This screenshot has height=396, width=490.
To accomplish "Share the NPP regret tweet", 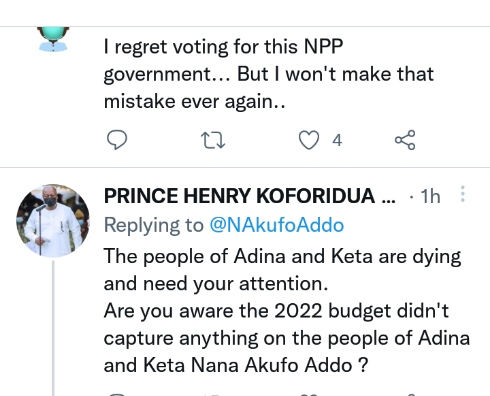I will pyautogui.click(x=405, y=140).
